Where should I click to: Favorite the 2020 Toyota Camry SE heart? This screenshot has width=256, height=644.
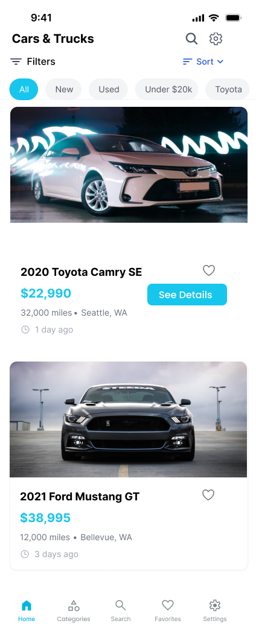[x=209, y=270]
